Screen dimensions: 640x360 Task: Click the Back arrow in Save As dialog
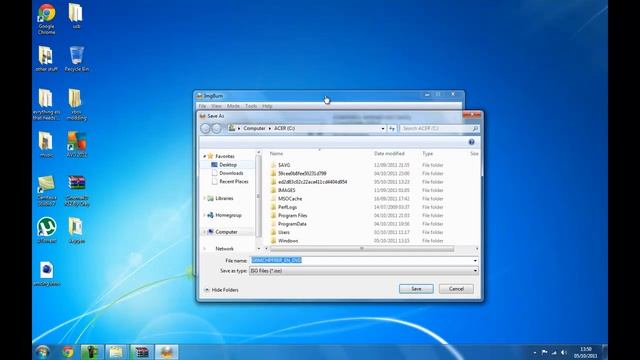coord(205,128)
